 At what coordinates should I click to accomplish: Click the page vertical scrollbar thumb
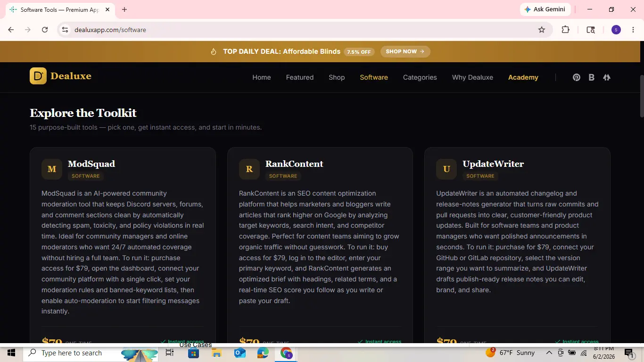coord(641,96)
